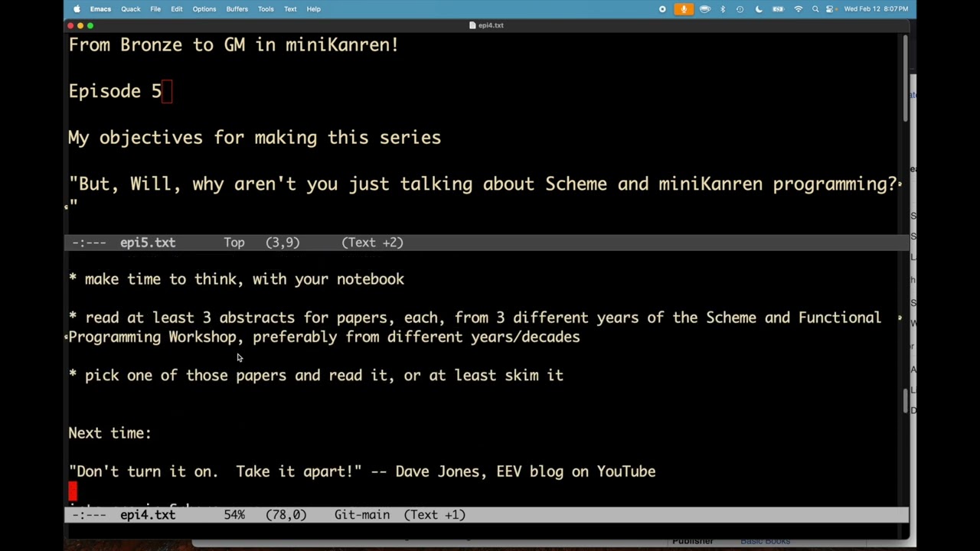980x551 pixels.
Task: Click 'pick one of those papers' line
Action: 315,376
